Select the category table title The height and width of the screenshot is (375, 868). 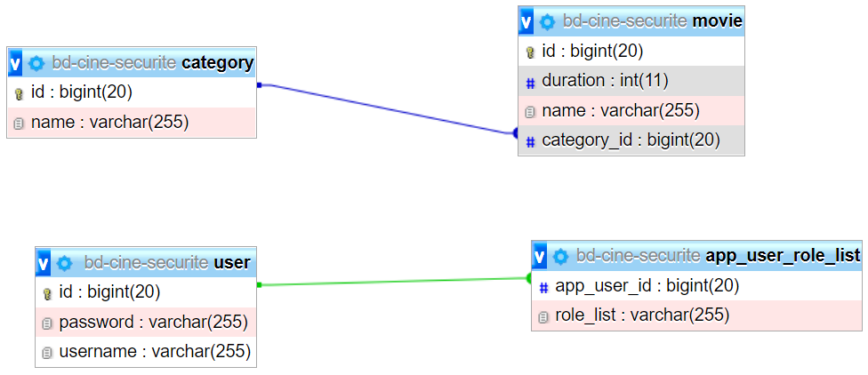point(153,63)
